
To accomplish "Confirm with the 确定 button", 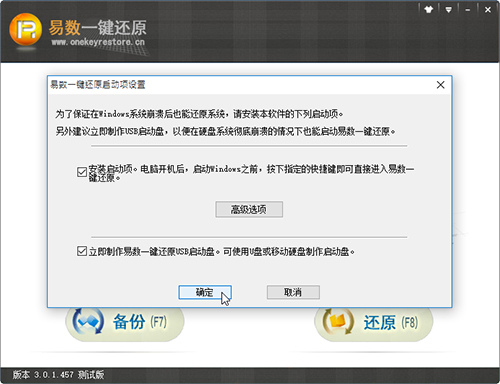I will (x=205, y=292).
